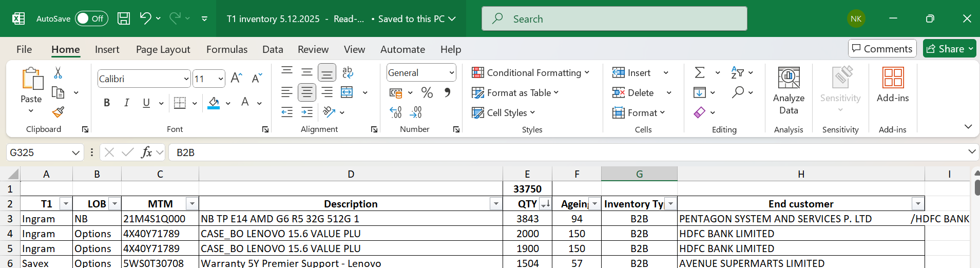
Task: Switch to the Formulas tab
Action: point(227,49)
